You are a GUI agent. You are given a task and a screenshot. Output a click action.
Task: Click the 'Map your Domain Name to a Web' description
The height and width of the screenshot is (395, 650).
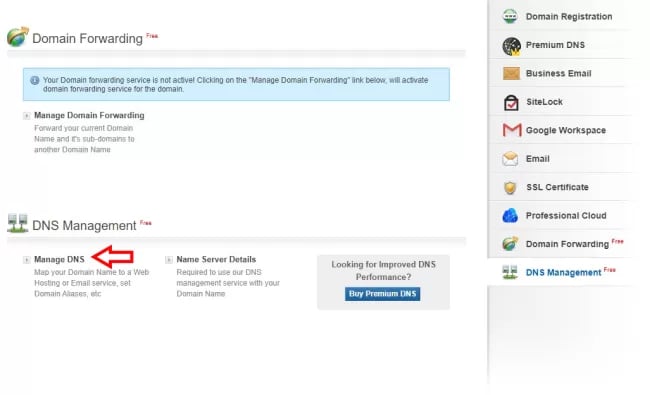click(91, 283)
